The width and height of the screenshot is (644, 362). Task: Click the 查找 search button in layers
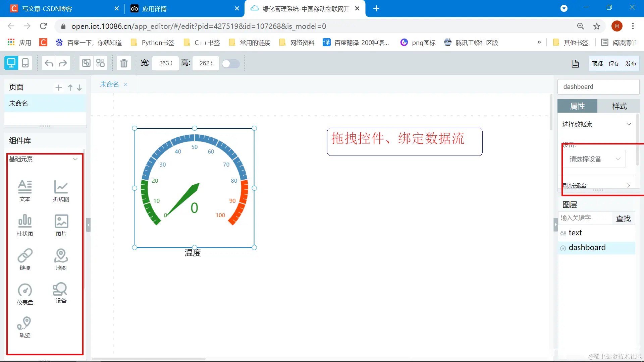(x=623, y=219)
